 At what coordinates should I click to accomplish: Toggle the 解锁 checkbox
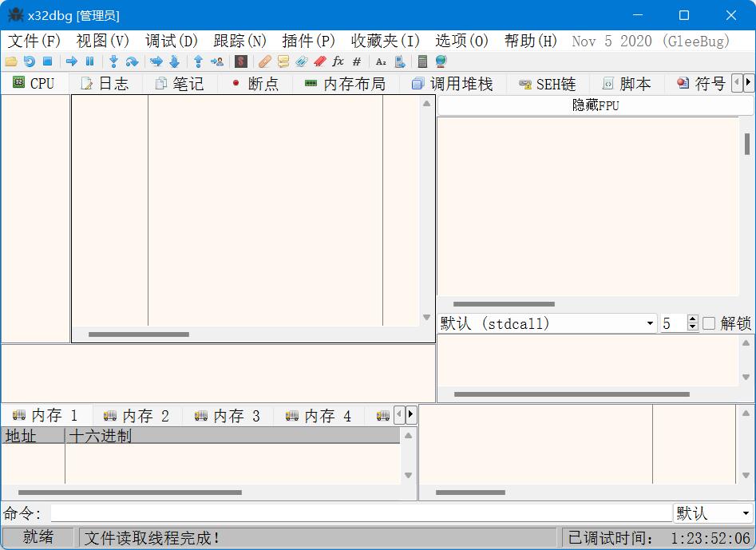click(x=709, y=323)
